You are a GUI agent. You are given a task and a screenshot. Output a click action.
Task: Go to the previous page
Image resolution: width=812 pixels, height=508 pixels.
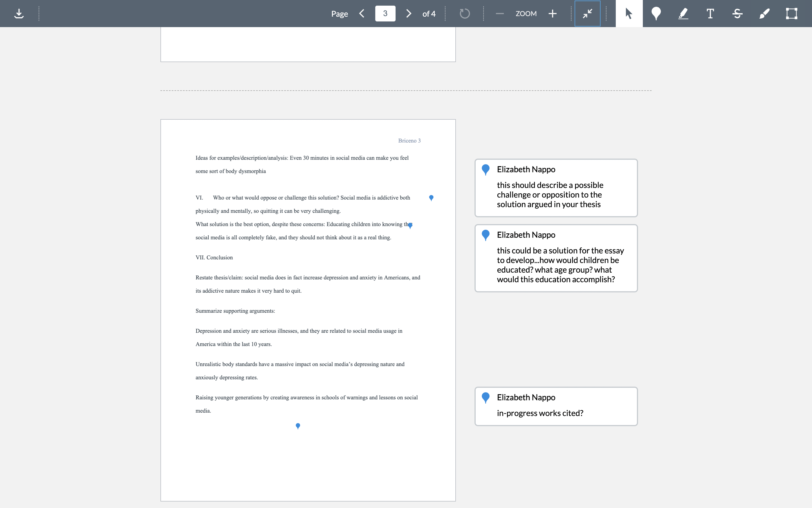point(362,14)
